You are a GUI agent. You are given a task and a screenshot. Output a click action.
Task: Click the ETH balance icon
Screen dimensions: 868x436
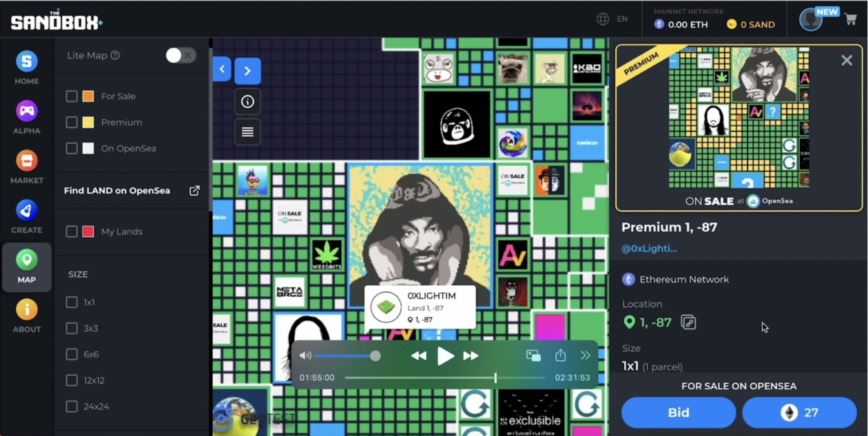pyautogui.click(x=659, y=24)
